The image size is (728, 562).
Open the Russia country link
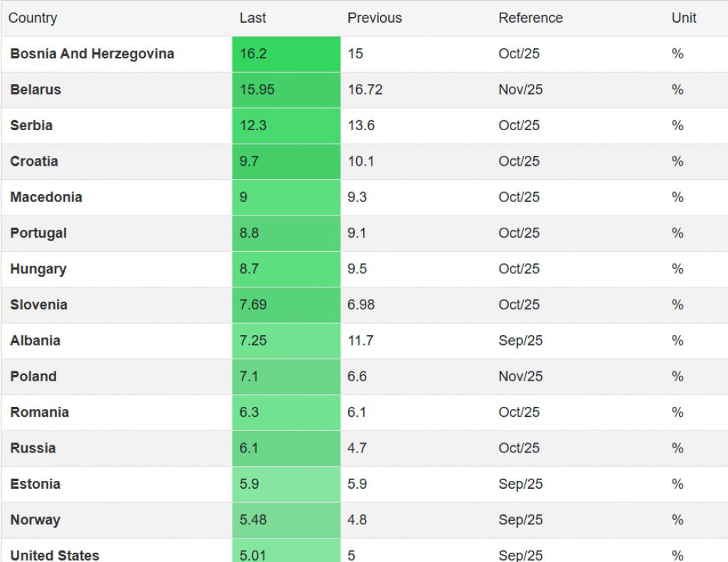pyautogui.click(x=33, y=447)
